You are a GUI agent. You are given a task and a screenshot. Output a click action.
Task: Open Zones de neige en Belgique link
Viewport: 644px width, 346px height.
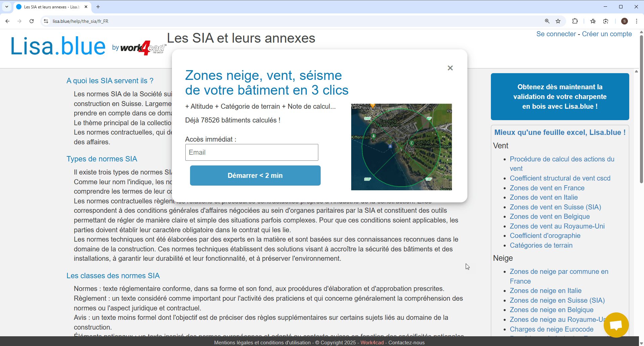551,310
